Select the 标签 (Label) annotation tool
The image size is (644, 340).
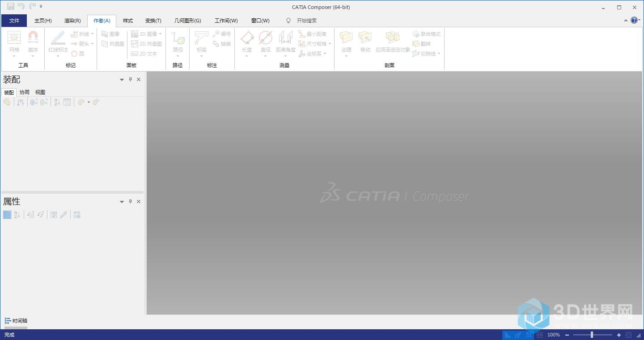point(202,42)
